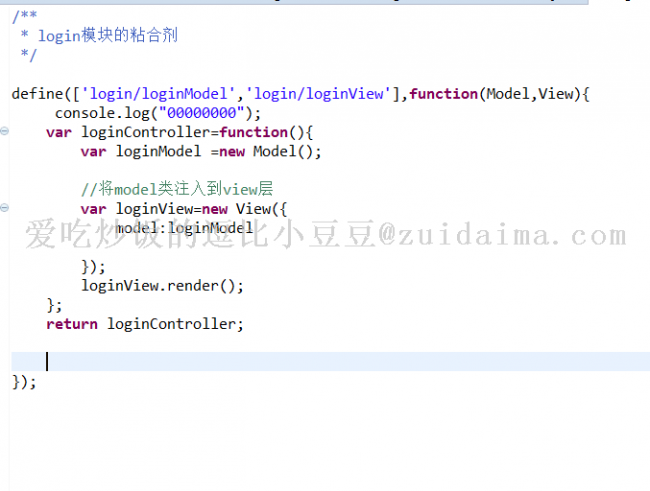
Task: Click the blue login module doc comment
Action: tap(108, 35)
